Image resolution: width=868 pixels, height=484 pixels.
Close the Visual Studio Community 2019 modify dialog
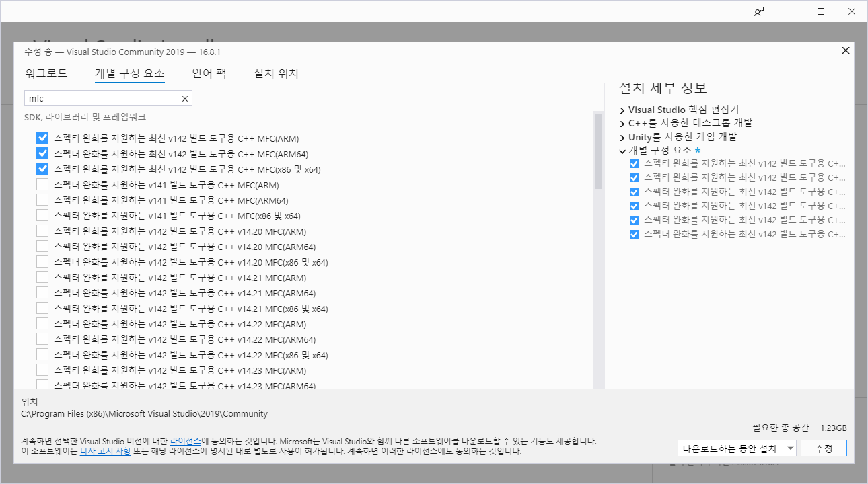pos(846,50)
